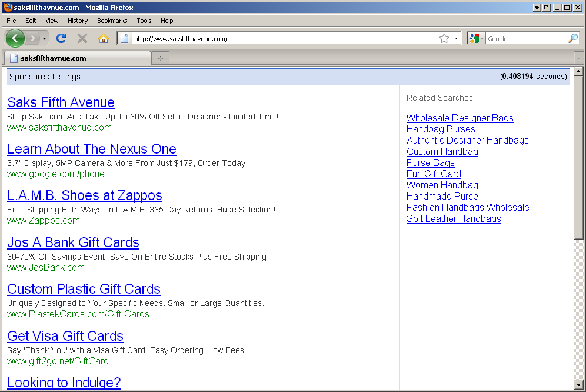Open the Get Visa Gift Cards link
The image size is (586, 392).
(65, 336)
